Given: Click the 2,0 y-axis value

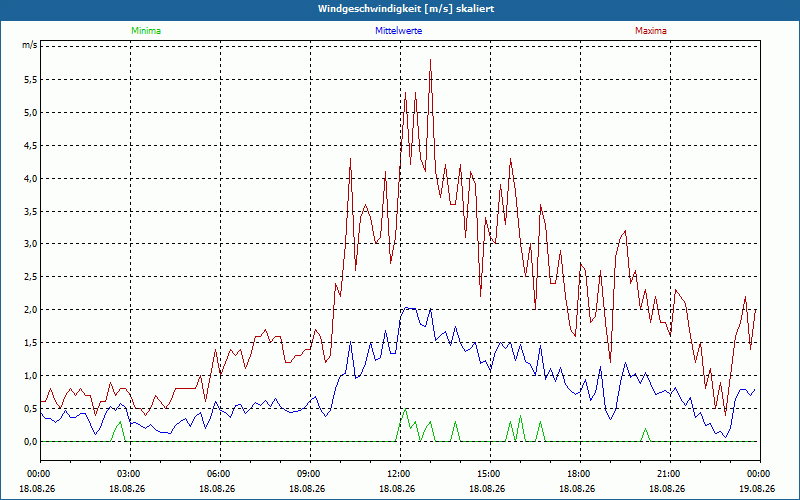Looking at the screenshot, I should tap(31, 310).
